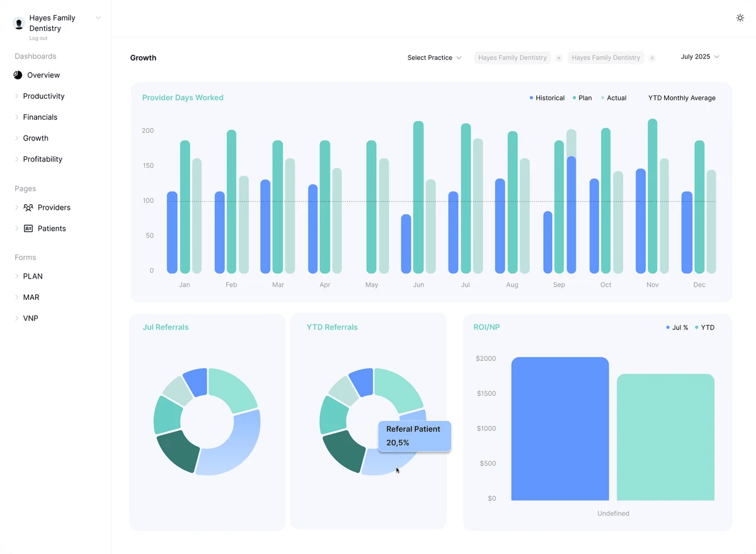Toggle Plan series in chart legend

(x=582, y=98)
